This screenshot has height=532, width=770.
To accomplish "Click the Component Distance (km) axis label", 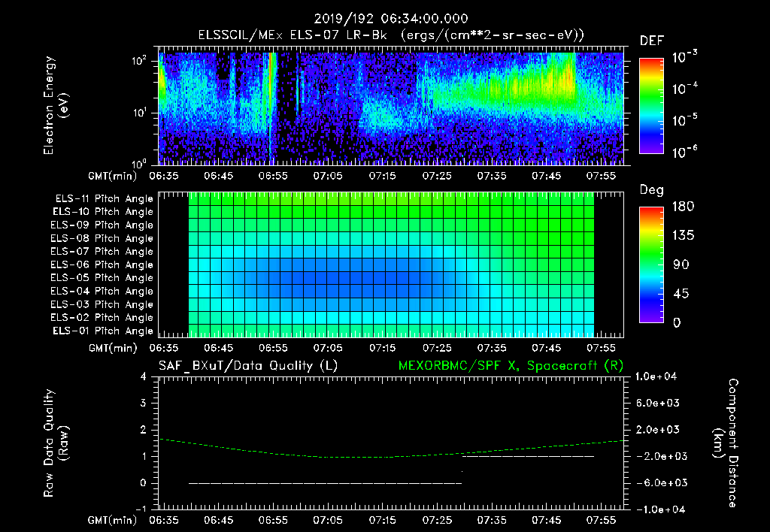I will 726,443.
